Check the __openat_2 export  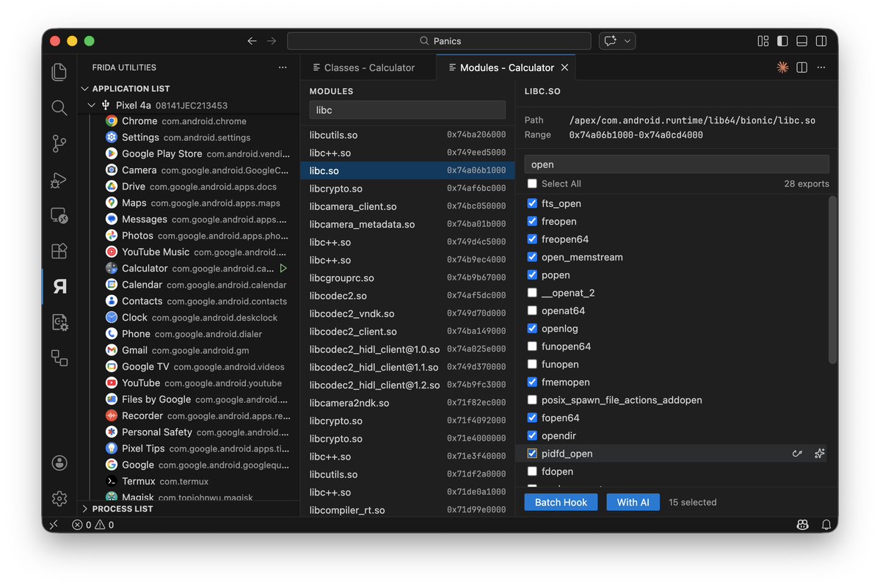(x=532, y=292)
